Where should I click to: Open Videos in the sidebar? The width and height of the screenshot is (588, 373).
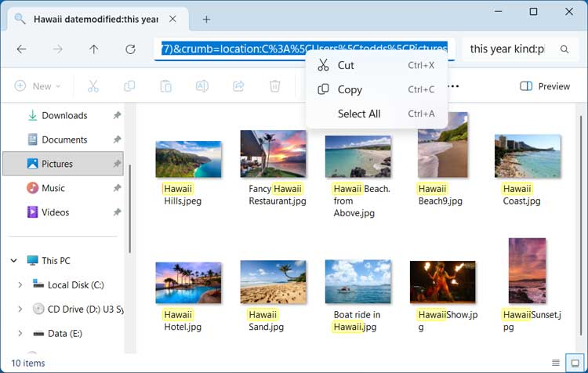point(55,212)
